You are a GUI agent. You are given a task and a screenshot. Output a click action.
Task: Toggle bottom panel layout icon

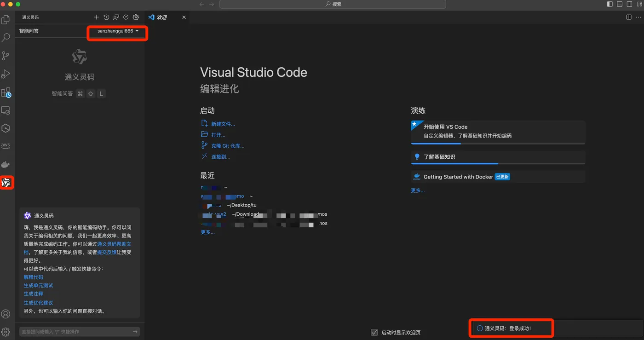pos(620,4)
